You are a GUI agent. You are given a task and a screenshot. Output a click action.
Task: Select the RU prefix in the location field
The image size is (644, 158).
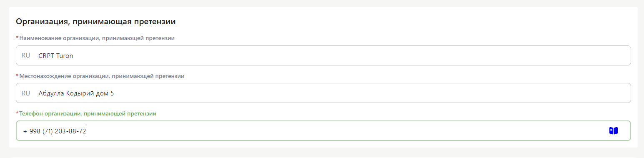point(26,93)
